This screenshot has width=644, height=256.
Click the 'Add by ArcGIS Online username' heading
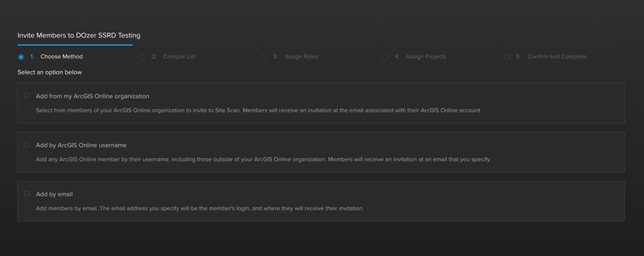coord(81,145)
